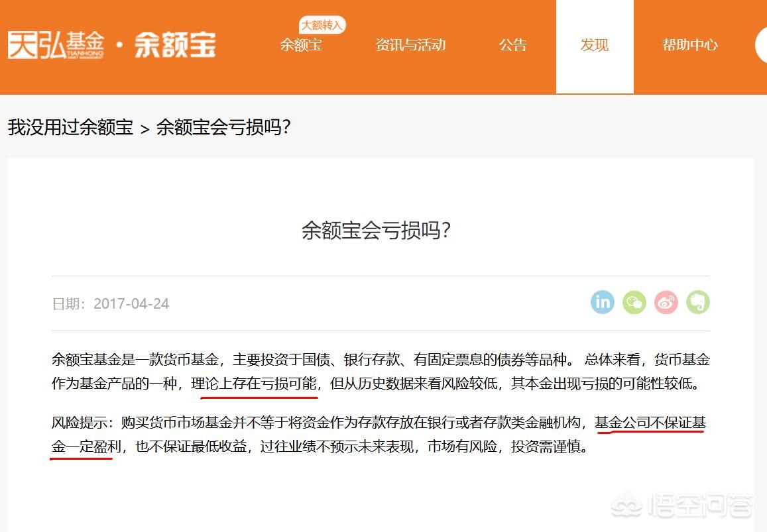The image size is (767, 532).
Task: Click the 余额宝 brand logo text
Action: [175, 45]
